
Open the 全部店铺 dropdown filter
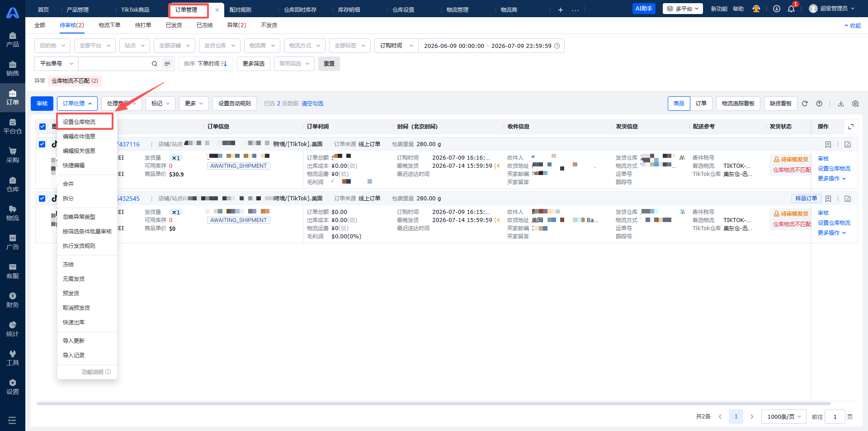click(x=175, y=46)
